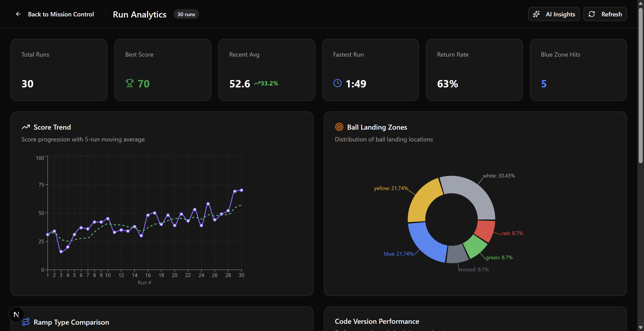Click the Blue Zone Hits card

[578, 70]
